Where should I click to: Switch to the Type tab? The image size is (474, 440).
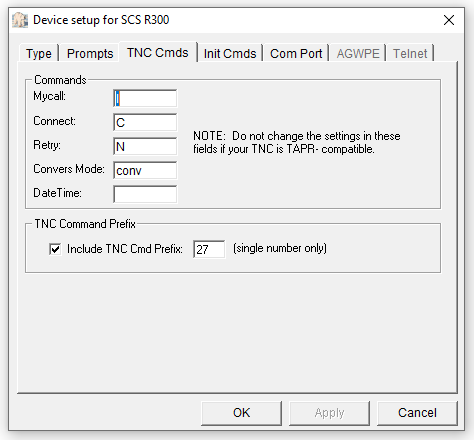pyautogui.click(x=39, y=53)
